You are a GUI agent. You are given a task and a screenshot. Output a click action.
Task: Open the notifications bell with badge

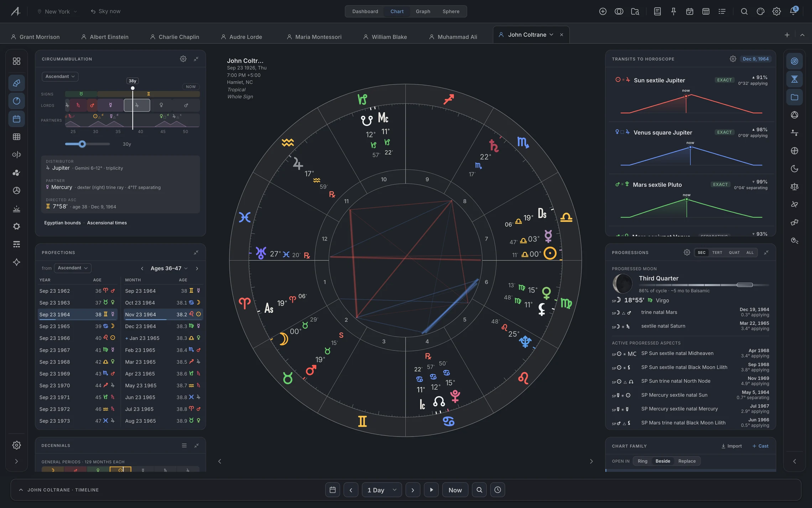coord(793,11)
